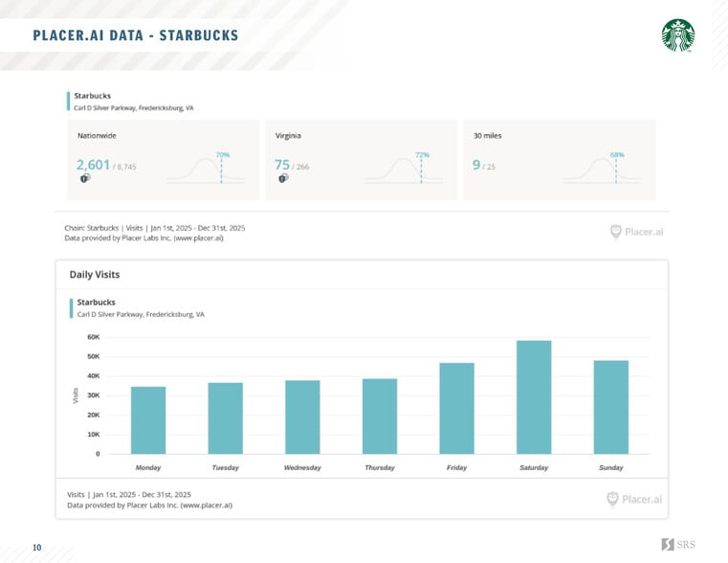This screenshot has height=563, width=728.
Task: Select the Monday bar in the chart
Action: (148, 420)
